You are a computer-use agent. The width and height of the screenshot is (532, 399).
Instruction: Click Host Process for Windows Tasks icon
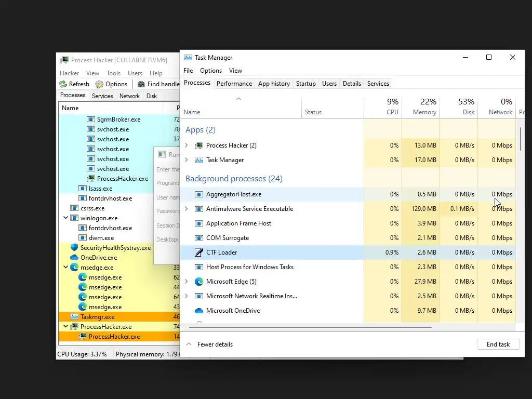(199, 267)
